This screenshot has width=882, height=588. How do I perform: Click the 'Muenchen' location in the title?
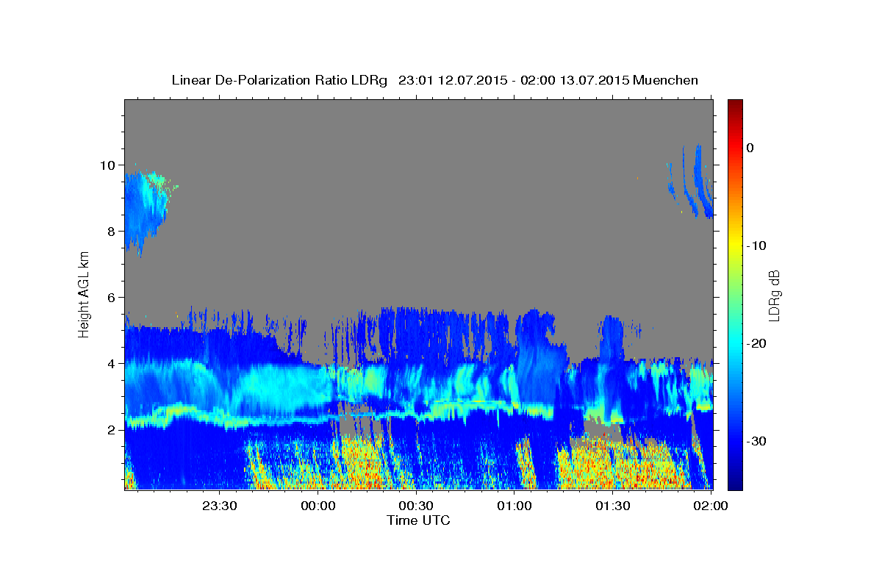coord(666,80)
